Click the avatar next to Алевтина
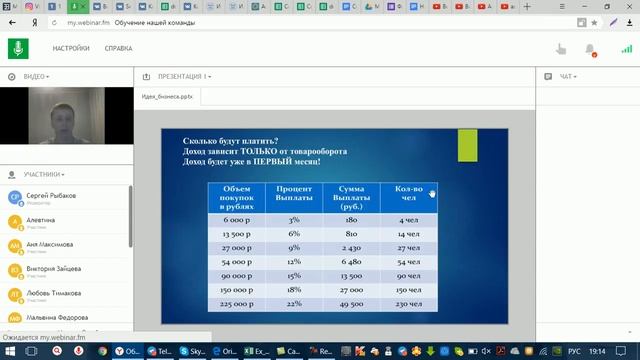This screenshot has height=360, width=640. click(x=15, y=222)
